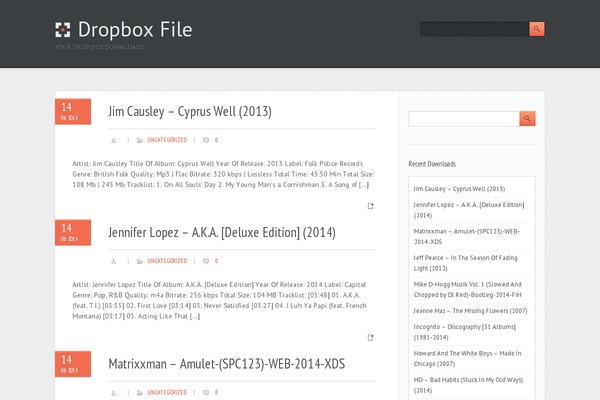Click the date badge beside Jennifer Lopez post

tap(73, 232)
